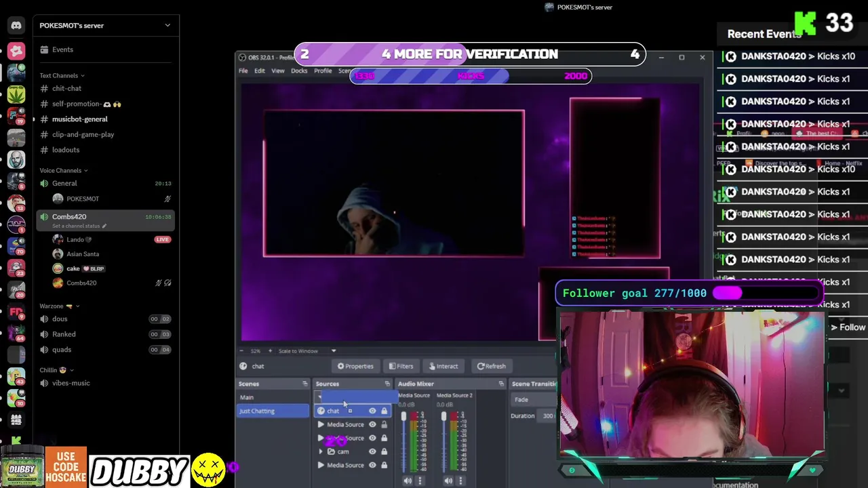Screen dimensions: 868x488
Task: Open the FD server icon with badge 9
Action: tap(16, 311)
